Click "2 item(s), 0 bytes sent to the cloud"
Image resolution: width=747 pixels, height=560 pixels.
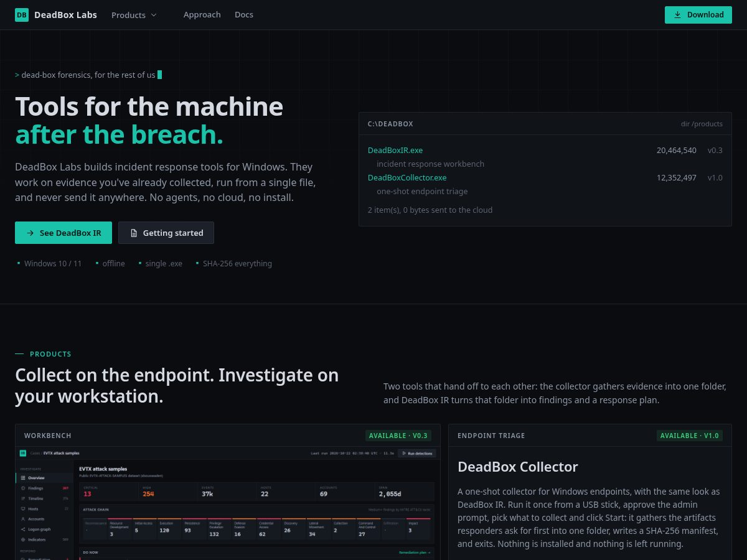(430, 210)
